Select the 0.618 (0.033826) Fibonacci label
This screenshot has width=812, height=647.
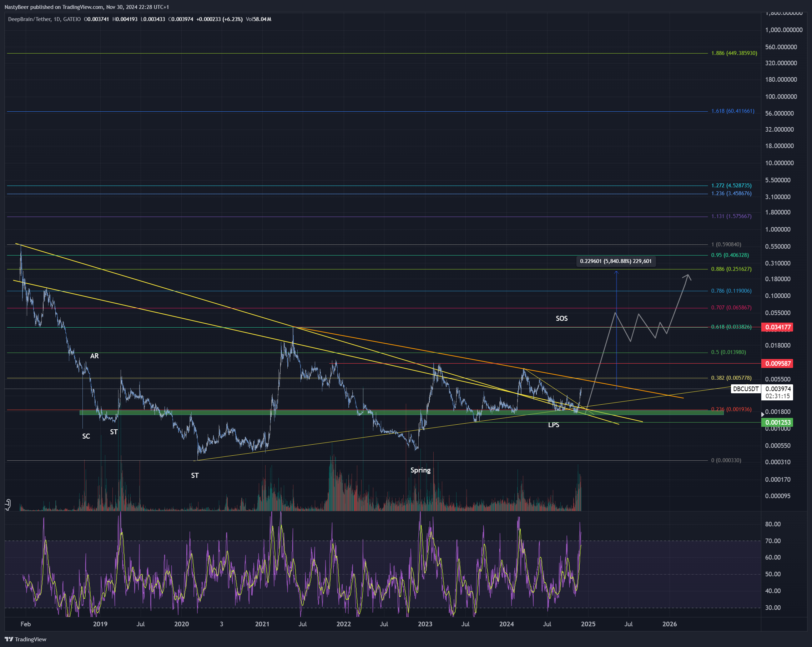pyautogui.click(x=731, y=327)
